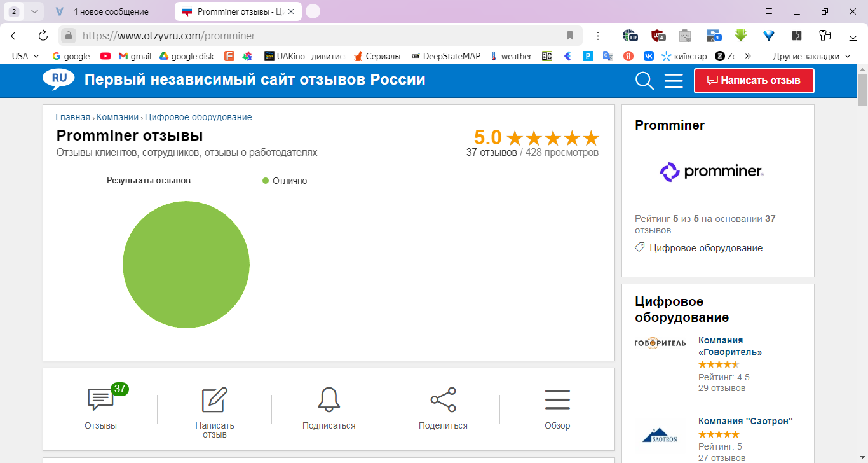Click the Saotron company logo thumbnail

click(660, 436)
